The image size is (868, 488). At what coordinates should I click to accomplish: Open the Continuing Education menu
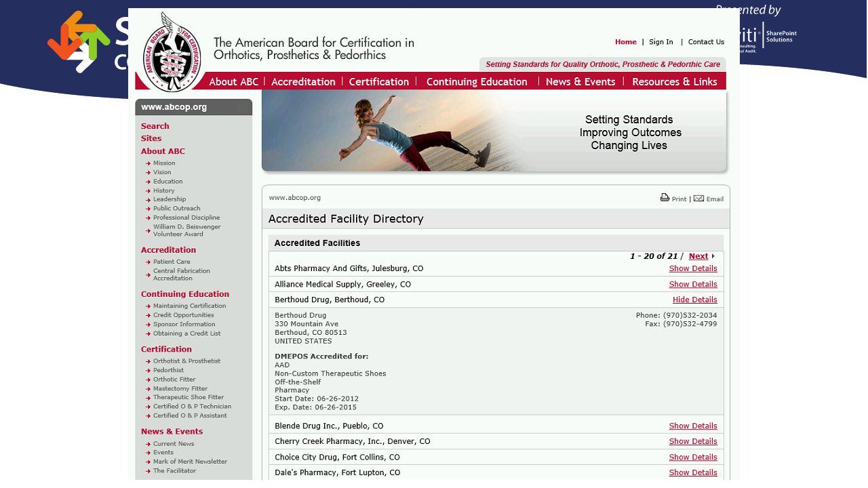[x=477, y=81]
